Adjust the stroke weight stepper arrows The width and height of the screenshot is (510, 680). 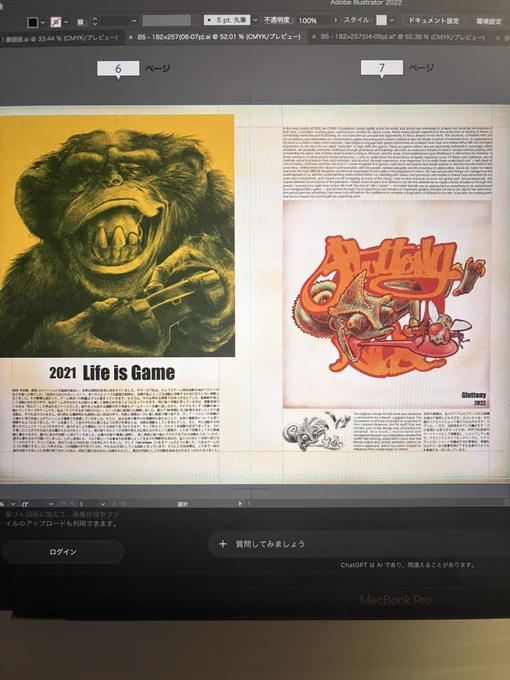pos(95,21)
